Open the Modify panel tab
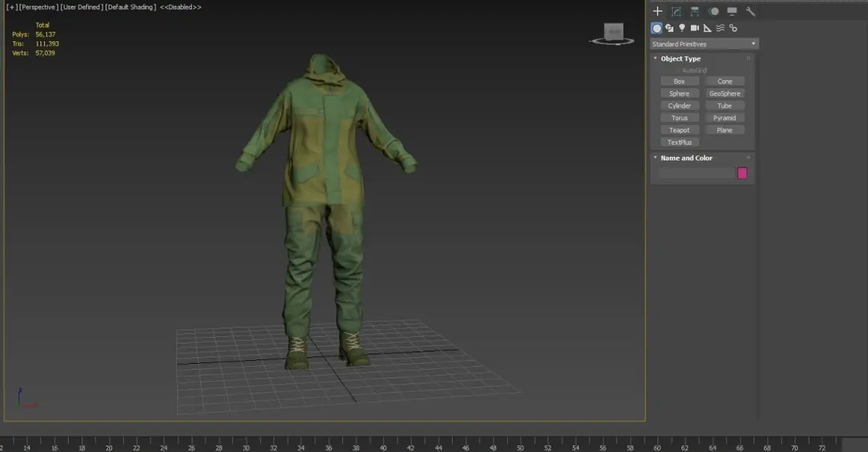Image resolution: width=868 pixels, height=452 pixels. (x=676, y=12)
